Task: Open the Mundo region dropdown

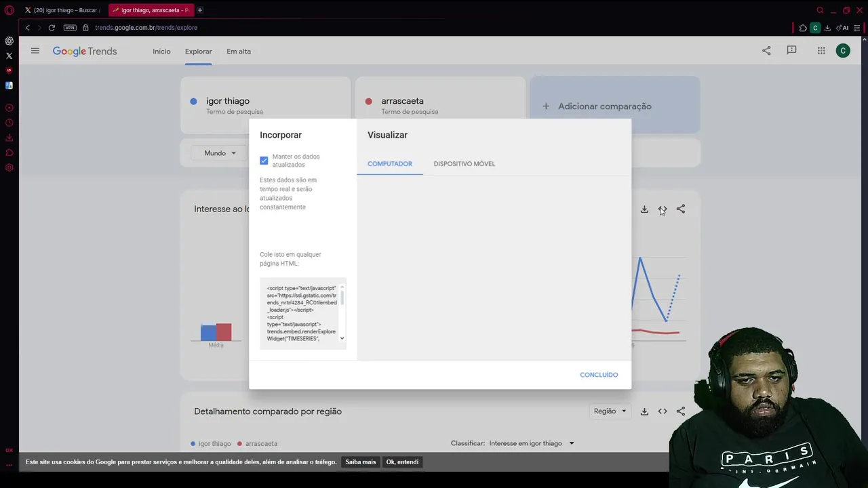Action: tap(220, 153)
